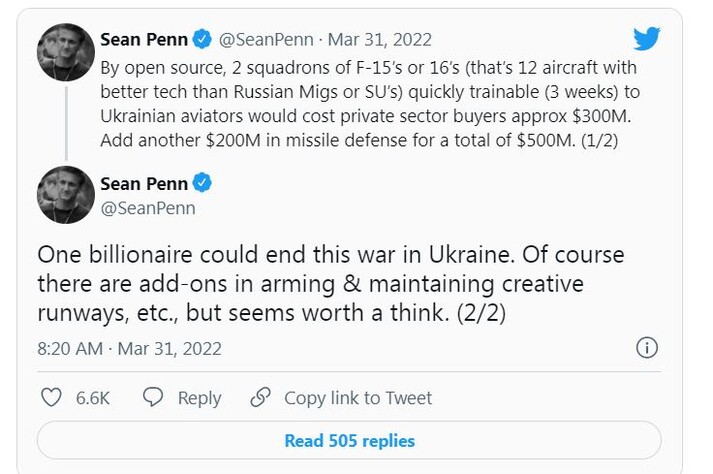Open Sean Penn's avatar on the parent tweet
The image size is (713, 474).
66,51
